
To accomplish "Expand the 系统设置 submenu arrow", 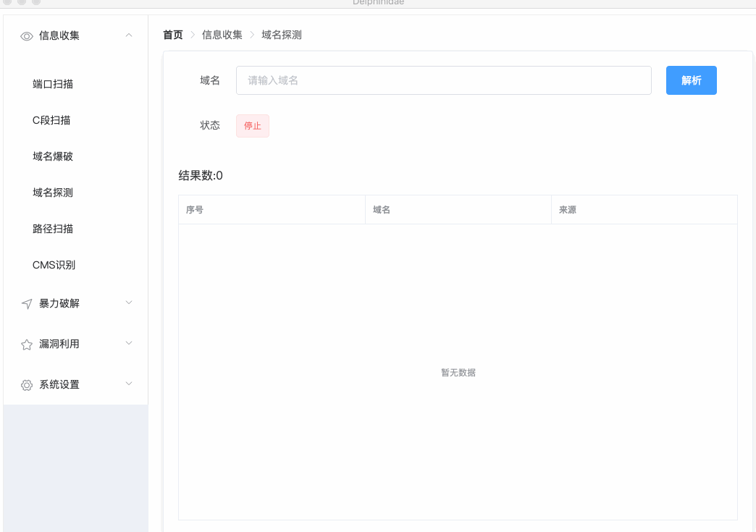I will tap(129, 384).
